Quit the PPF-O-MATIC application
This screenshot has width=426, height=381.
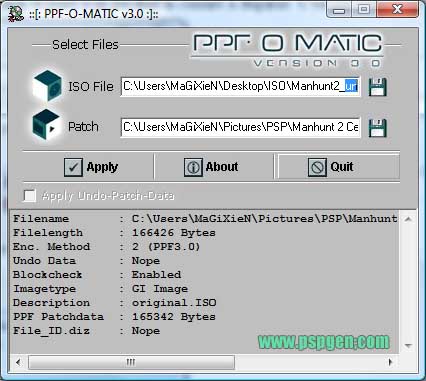pos(338,167)
